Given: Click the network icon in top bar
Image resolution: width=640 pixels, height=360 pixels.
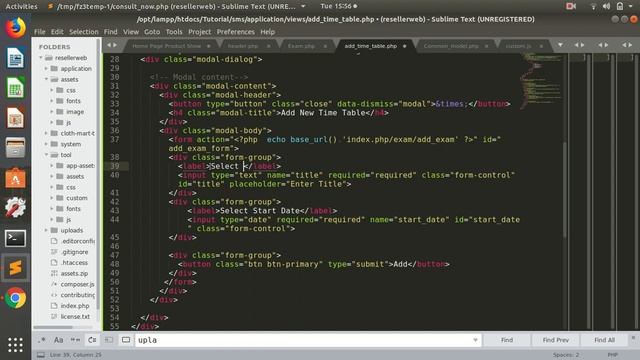Looking at the screenshot, I should (593, 6).
